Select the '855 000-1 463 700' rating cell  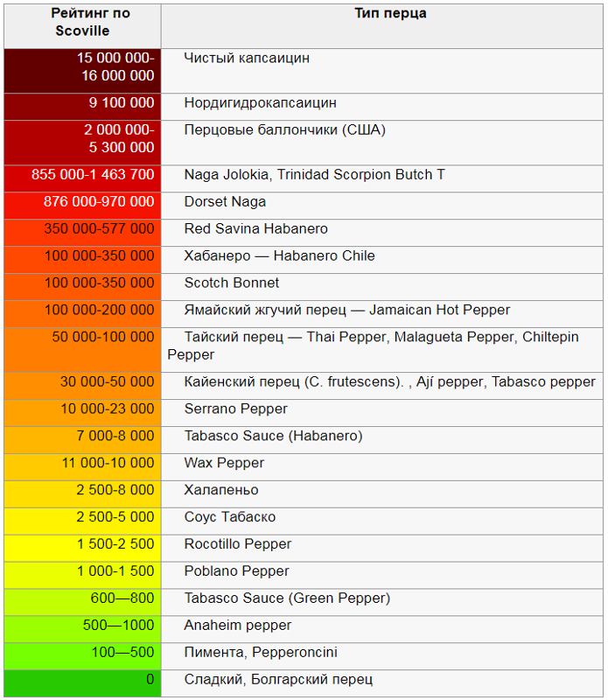pos(82,178)
